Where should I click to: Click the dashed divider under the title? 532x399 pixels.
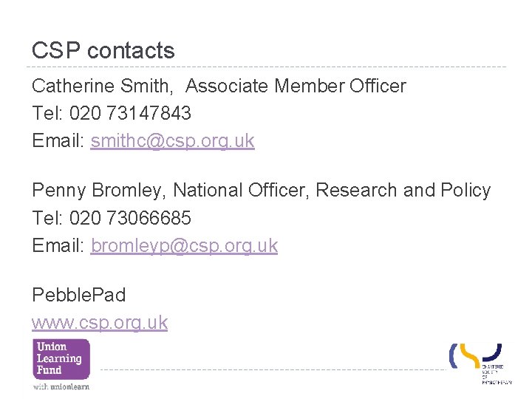266,67
